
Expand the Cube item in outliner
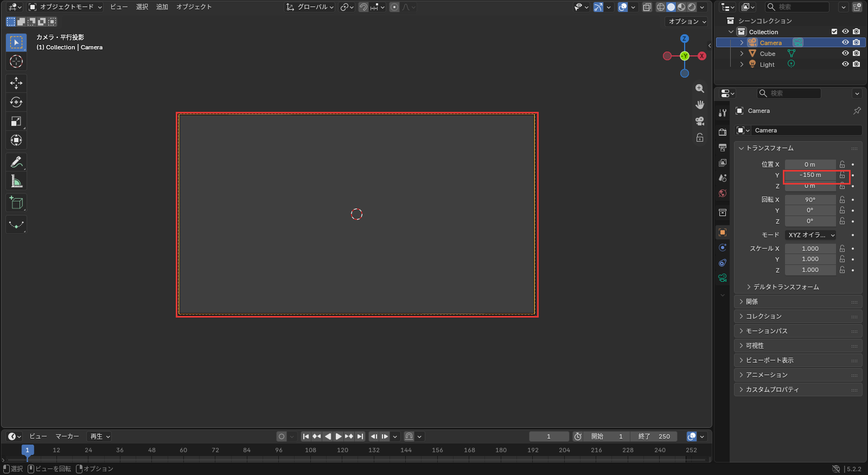point(742,54)
